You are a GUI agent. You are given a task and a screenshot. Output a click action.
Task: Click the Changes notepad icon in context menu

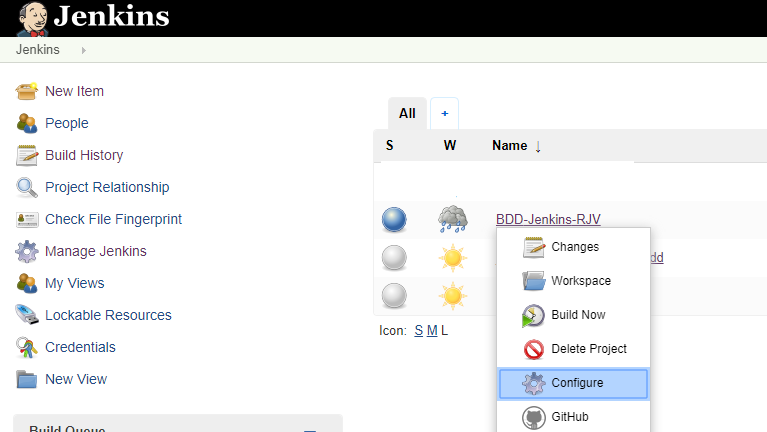coord(534,247)
